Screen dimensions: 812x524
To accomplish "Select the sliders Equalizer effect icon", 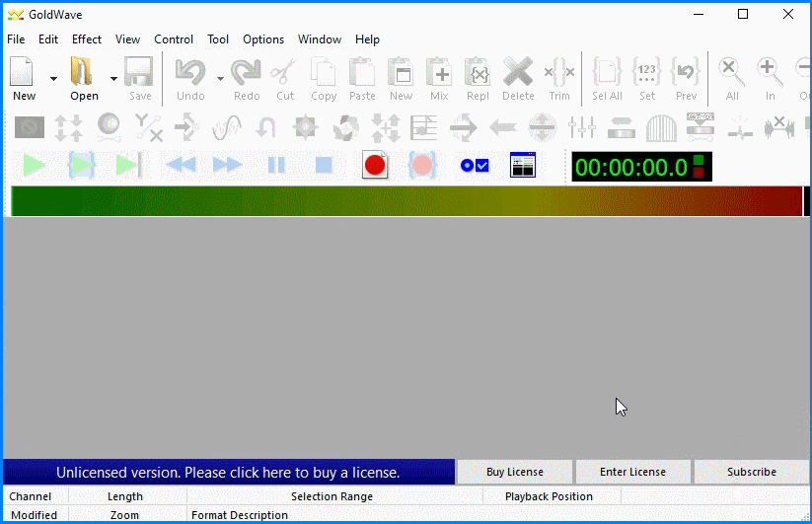I will pos(581,127).
